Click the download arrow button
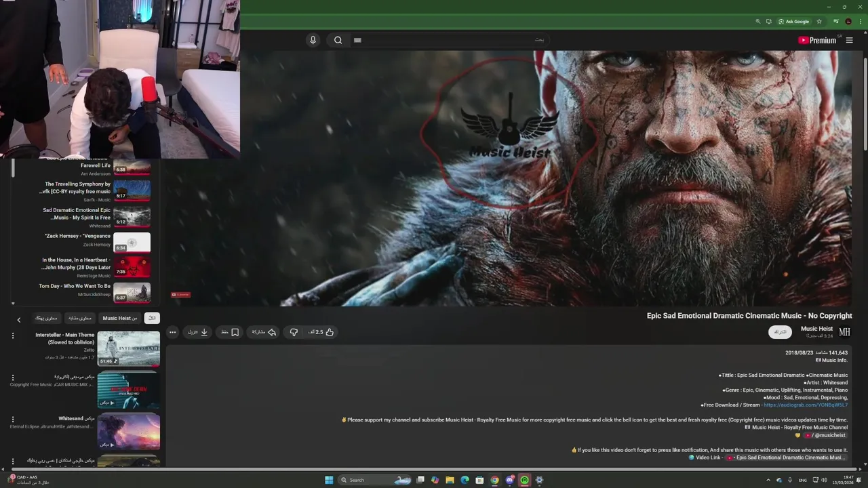868x488 pixels. (198, 332)
